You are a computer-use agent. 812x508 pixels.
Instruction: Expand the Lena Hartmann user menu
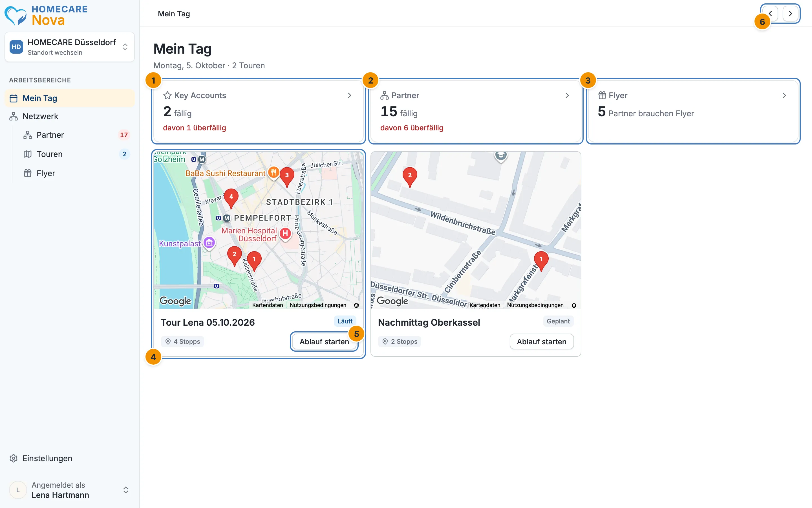[69, 490]
